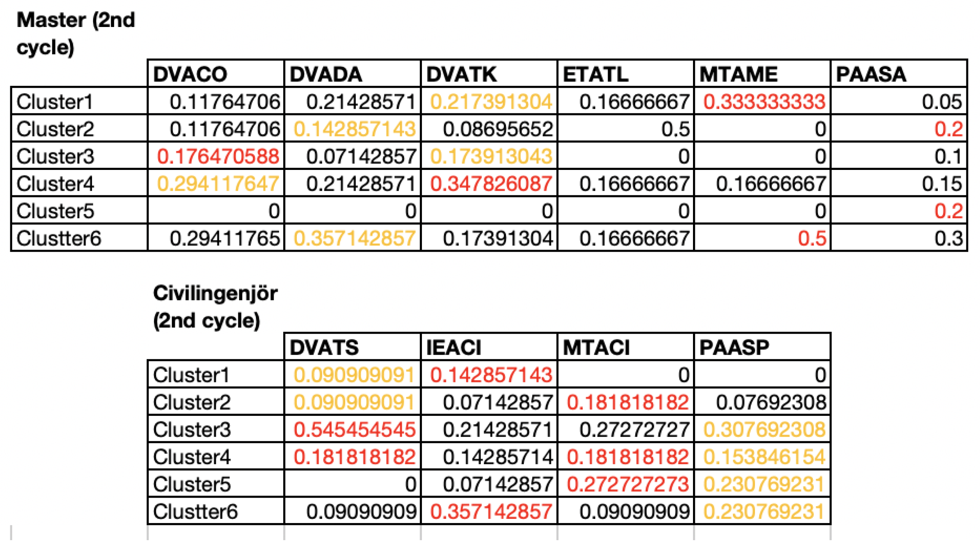Select the Civilingenjör (2nd cycle) title cell
This screenshot has height=555, width=980.
[216, 307]
